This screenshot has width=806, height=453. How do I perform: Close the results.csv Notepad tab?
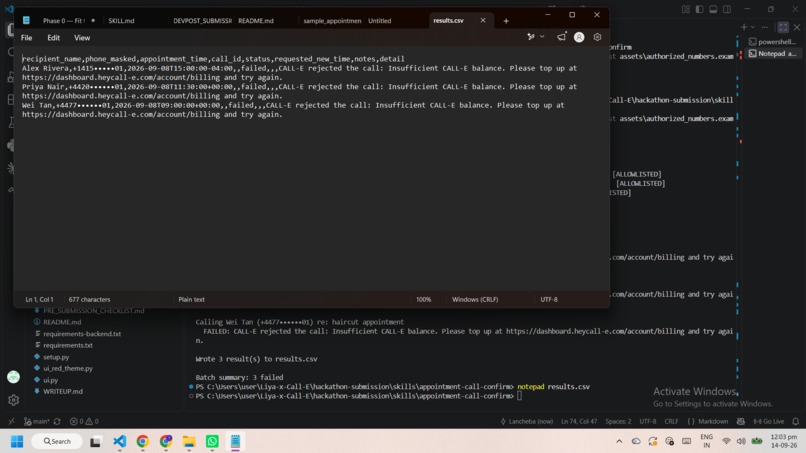483,21
